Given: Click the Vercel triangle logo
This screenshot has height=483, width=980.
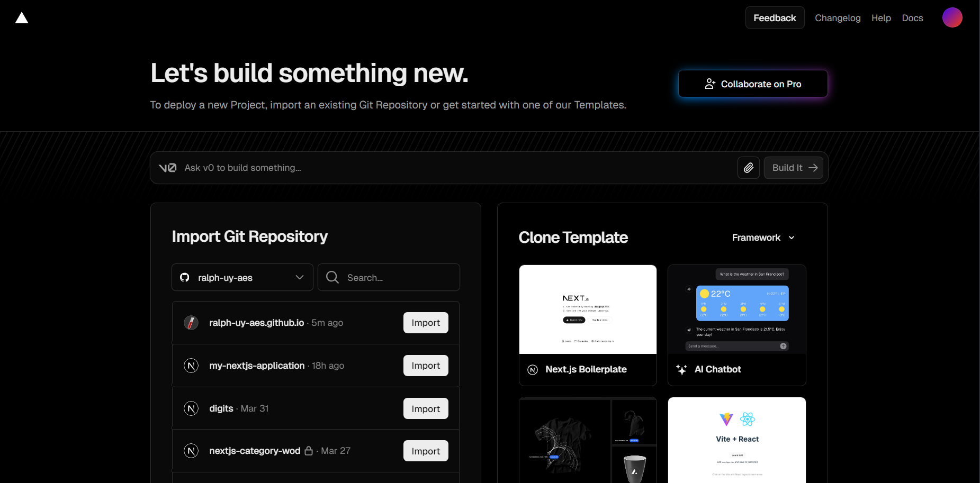Looking at the screenshot, I should [x=22, y=17].
